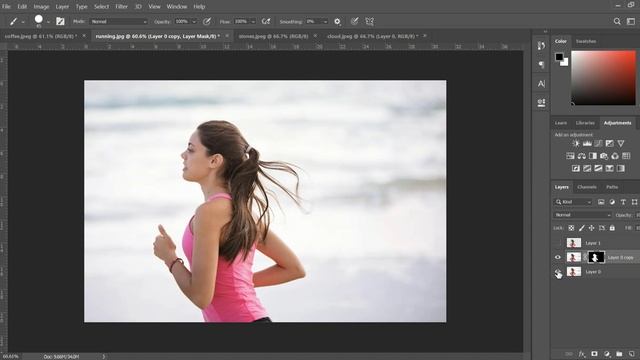Hide Layer 0 copy with eye icon
The width and height of the screenshot is (640, 360).
point(558,257)
